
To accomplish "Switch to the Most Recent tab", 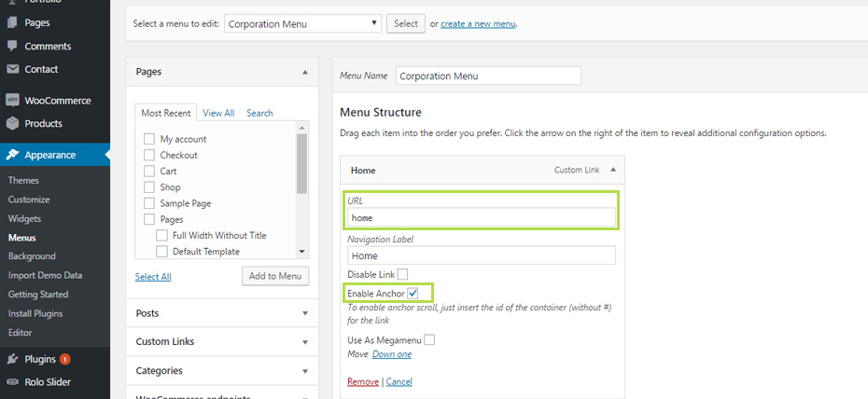I will coord(165,113).
